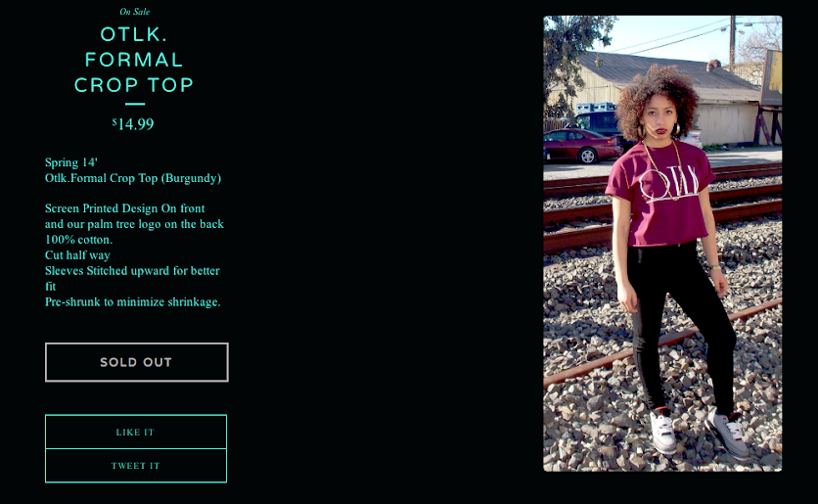The image size is (818, 504).
Task: Select the OTLK. FORMAL CROP TOP heading
Action: (134, 60)
